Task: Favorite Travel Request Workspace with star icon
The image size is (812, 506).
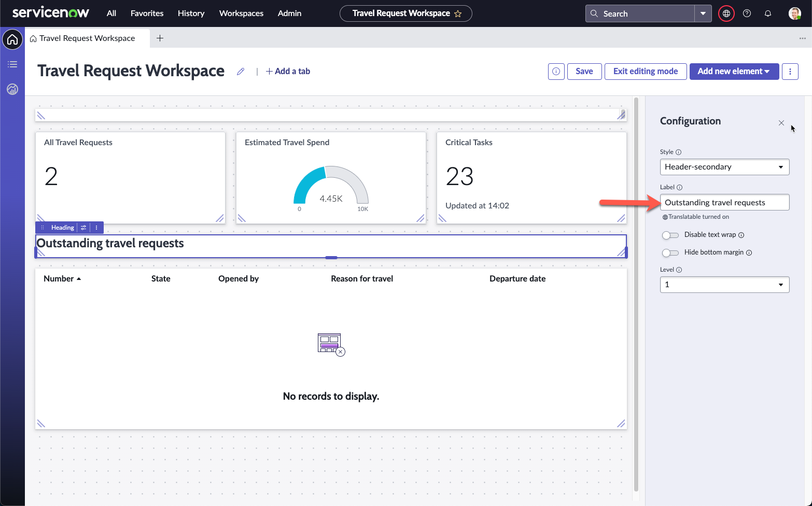Action: 458,14
